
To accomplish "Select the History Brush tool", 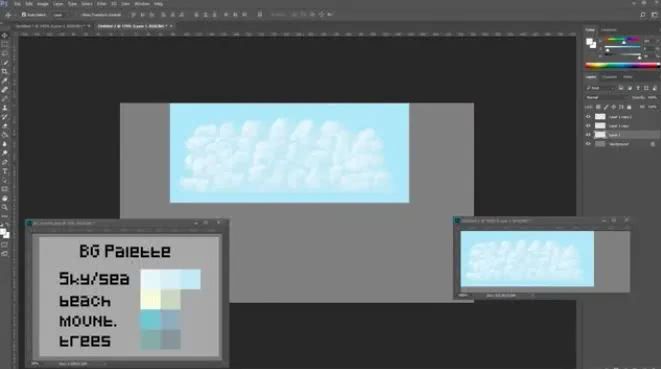I will point(5,117).
